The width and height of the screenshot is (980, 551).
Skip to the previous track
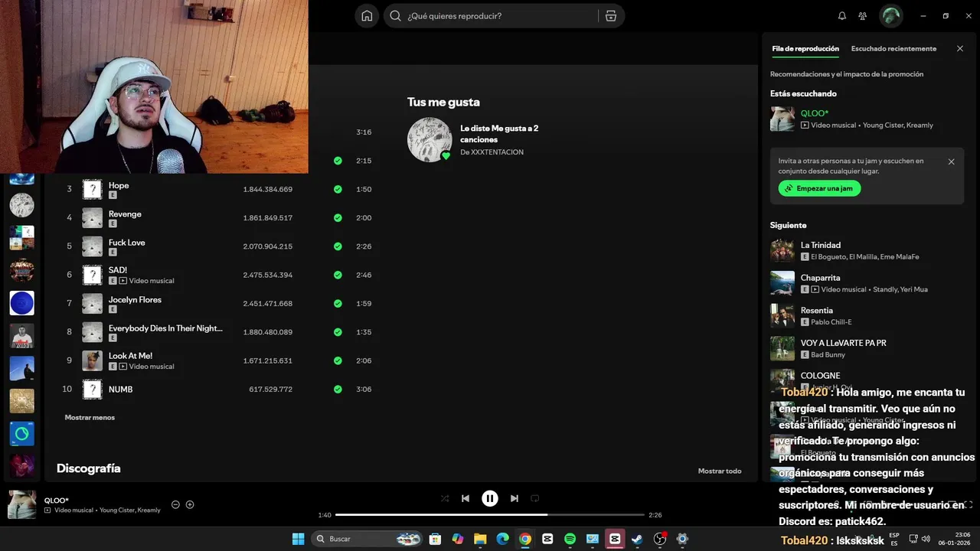tap(465, 498)
